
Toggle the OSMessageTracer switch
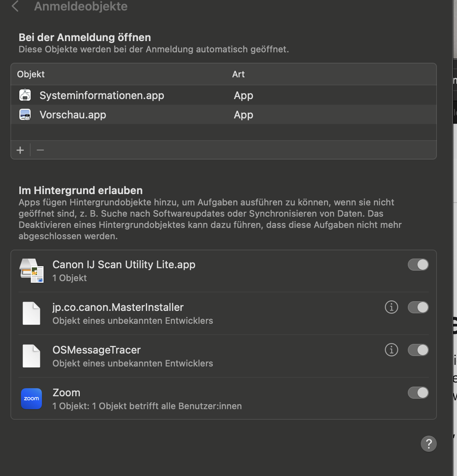coord(418,350)
